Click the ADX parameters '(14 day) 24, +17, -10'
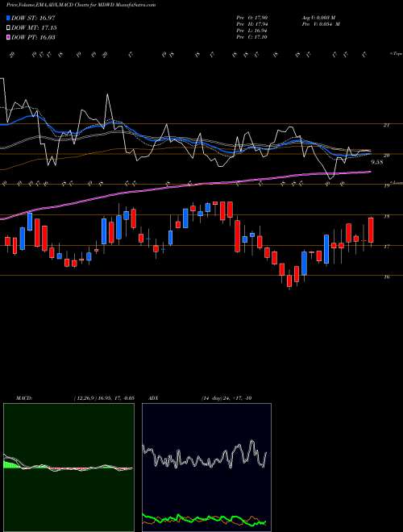This screenshot has width=403, height=532. coord(226,398)
